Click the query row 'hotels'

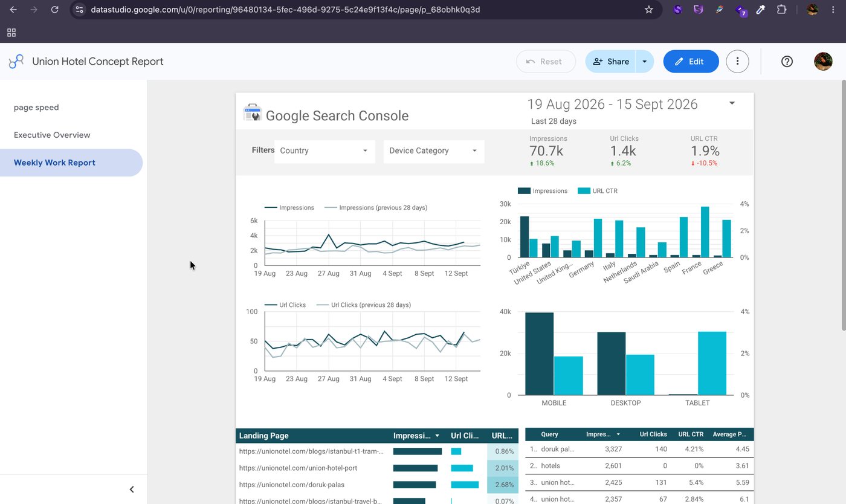pyautogui.click(x=639, y=466)
